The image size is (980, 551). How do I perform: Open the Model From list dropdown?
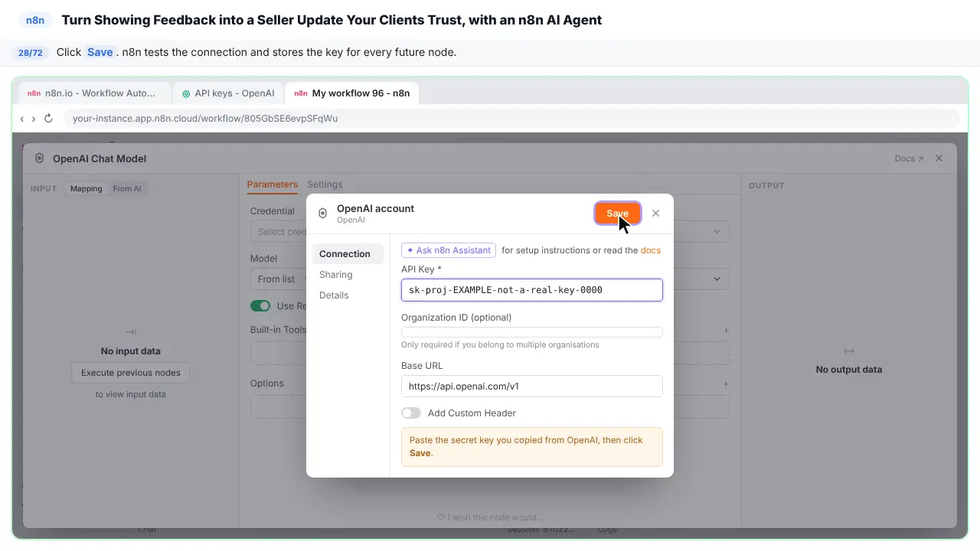coord(278,279)
